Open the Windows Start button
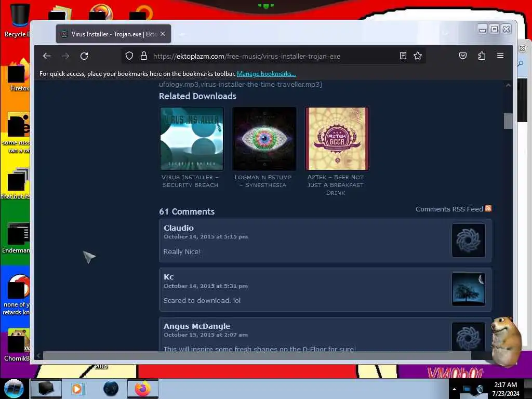Viewport: 532px width, 399px height. click(14, 389)
